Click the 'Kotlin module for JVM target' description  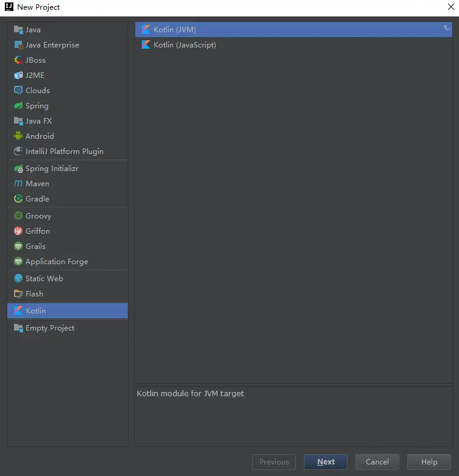coord(191,393)
